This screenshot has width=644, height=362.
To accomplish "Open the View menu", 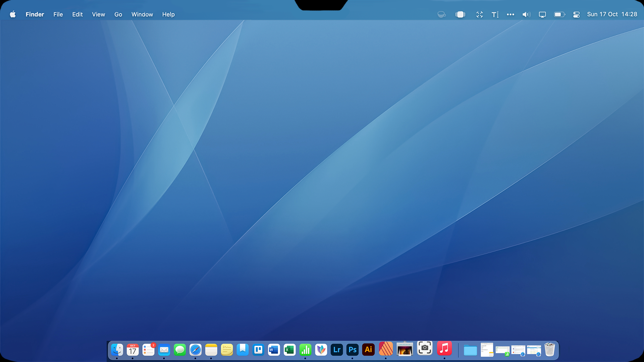I will [x=98, y=14].
